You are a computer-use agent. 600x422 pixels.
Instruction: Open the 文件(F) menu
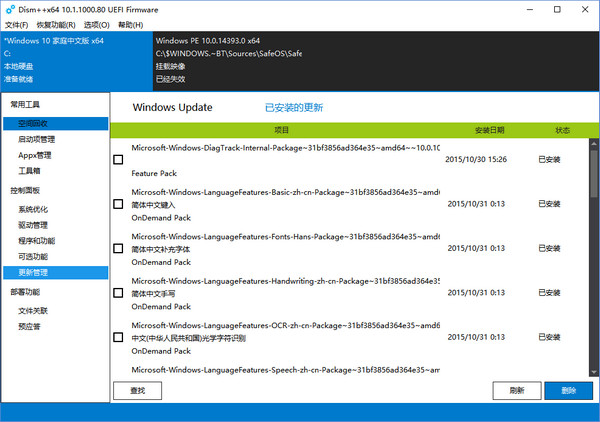click(15, 23)
